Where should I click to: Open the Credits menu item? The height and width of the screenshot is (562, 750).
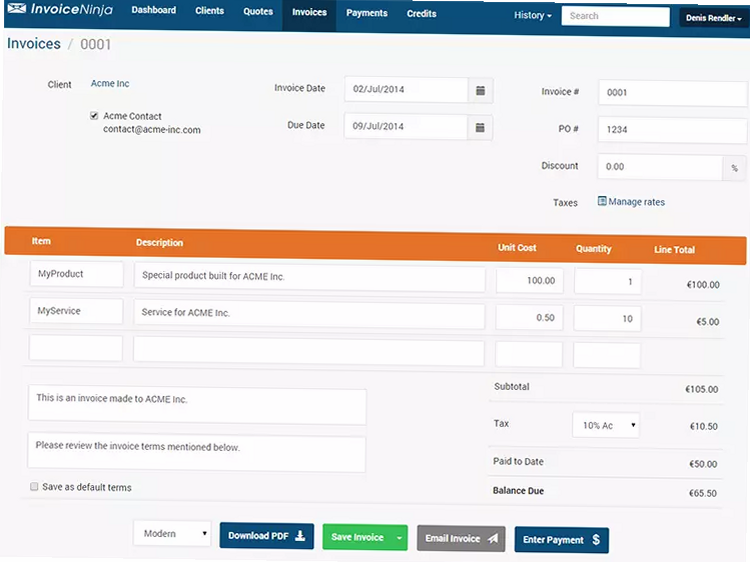coord(421,14)
